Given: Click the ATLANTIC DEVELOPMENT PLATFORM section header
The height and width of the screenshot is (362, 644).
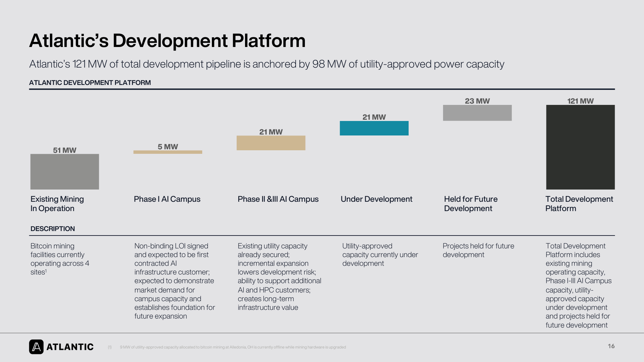Looking at the screenshot, I should point(90,83).
